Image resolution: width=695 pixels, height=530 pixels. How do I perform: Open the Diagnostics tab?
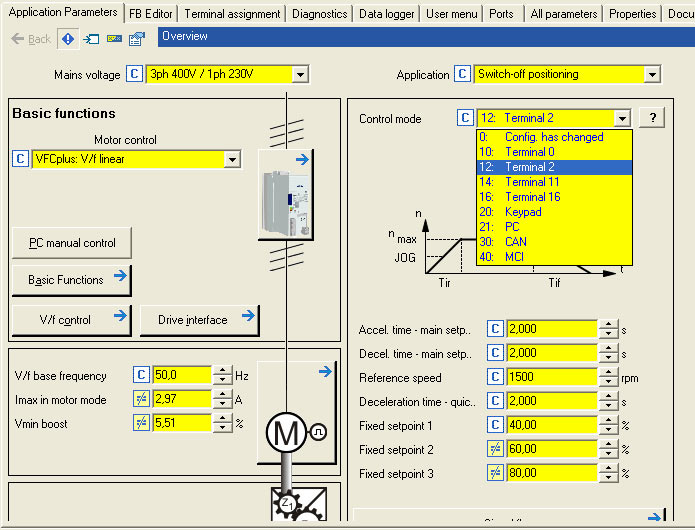point(320,14)
